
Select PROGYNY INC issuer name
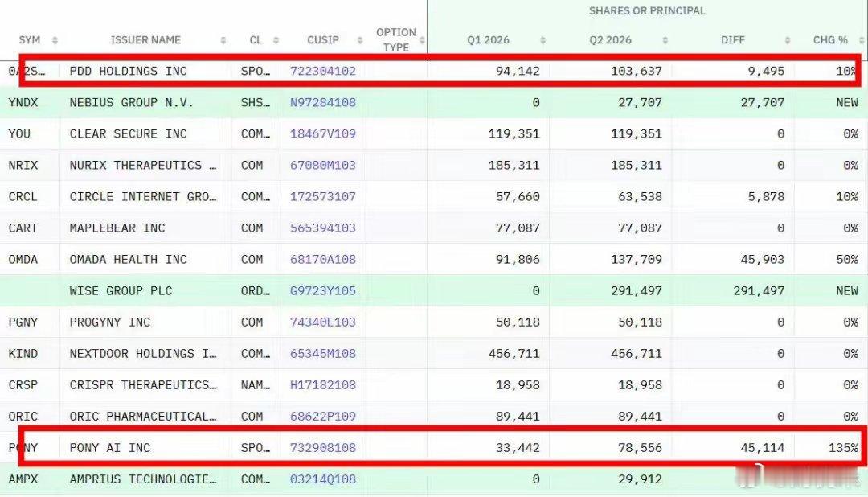(x=109, y=322)
